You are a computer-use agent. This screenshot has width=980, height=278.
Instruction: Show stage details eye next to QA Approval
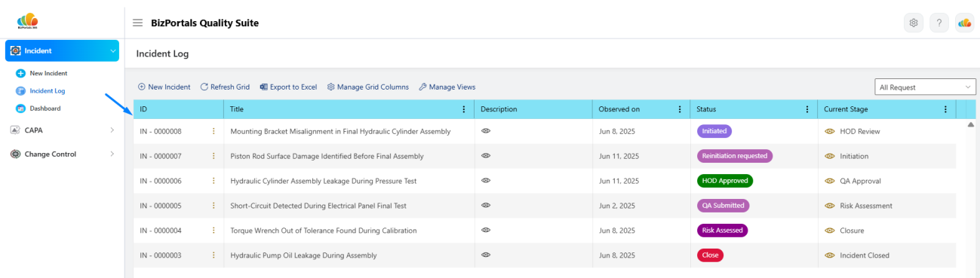tap(829, 181)
